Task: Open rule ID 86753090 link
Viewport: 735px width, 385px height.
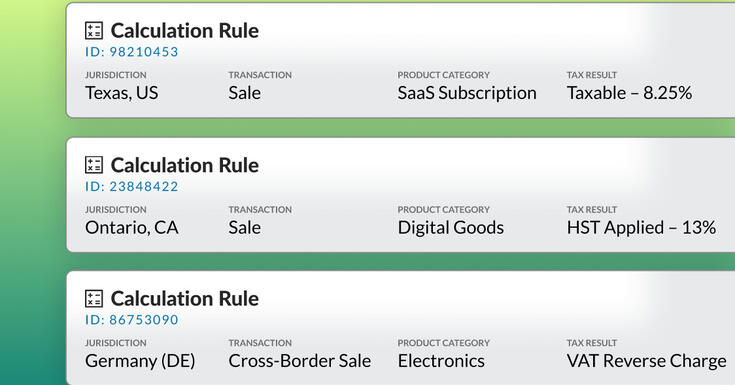Action: pos(132,320)
